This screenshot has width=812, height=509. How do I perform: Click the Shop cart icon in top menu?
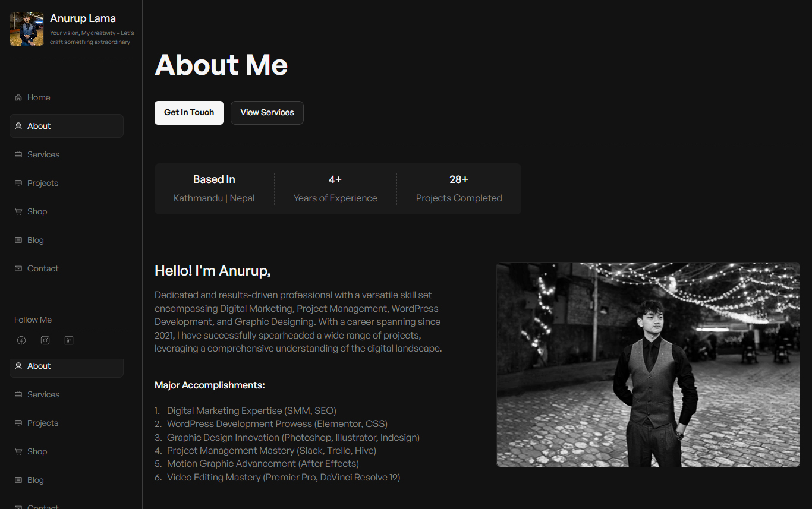click(x=18, y=211)
